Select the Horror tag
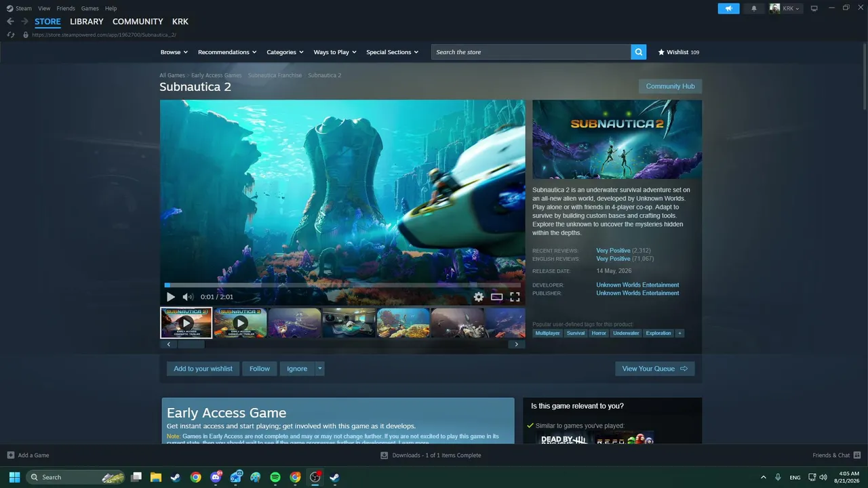868x488 pixels. click(x=599, y=333)
